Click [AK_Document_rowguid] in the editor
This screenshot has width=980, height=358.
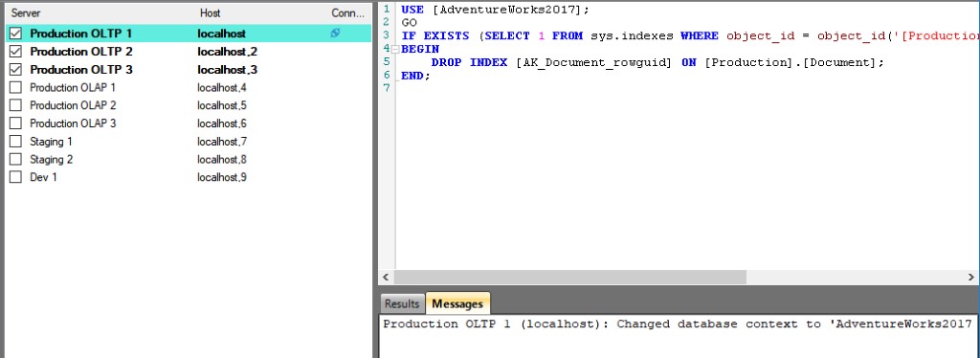pos(593,62)
